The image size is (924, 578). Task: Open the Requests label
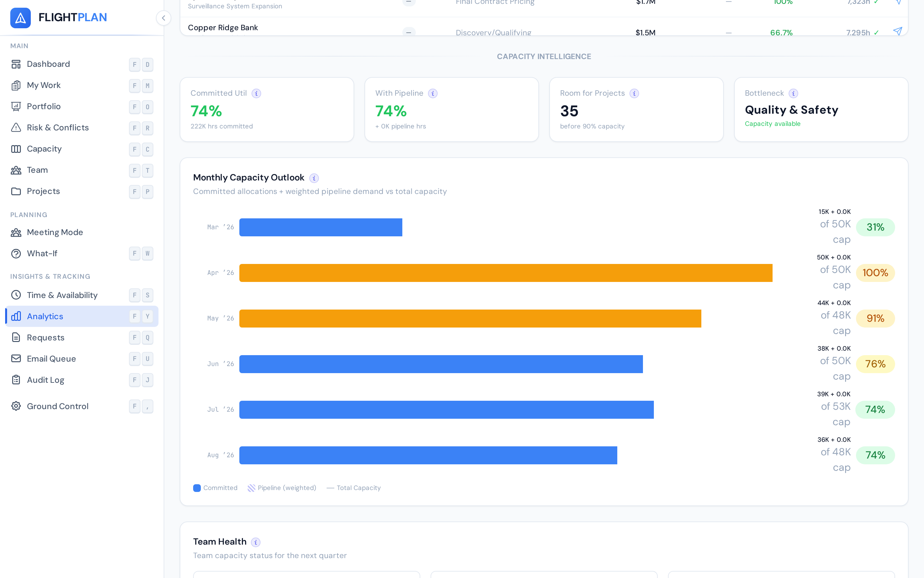click(46, 337)
